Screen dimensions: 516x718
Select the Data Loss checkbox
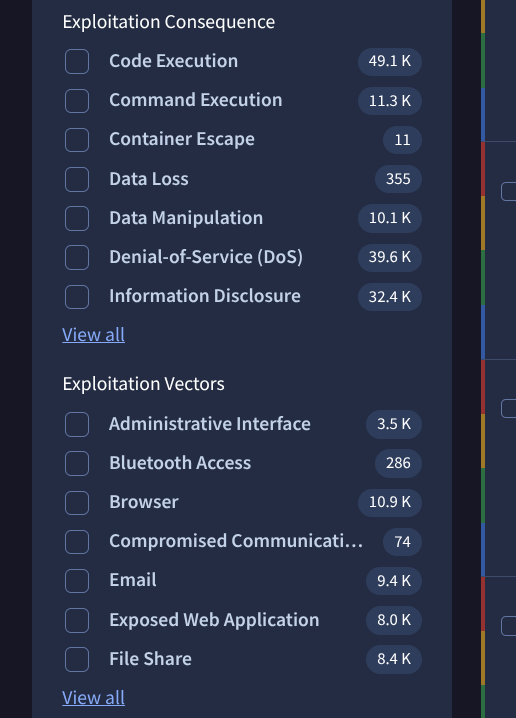click(77, 179)
